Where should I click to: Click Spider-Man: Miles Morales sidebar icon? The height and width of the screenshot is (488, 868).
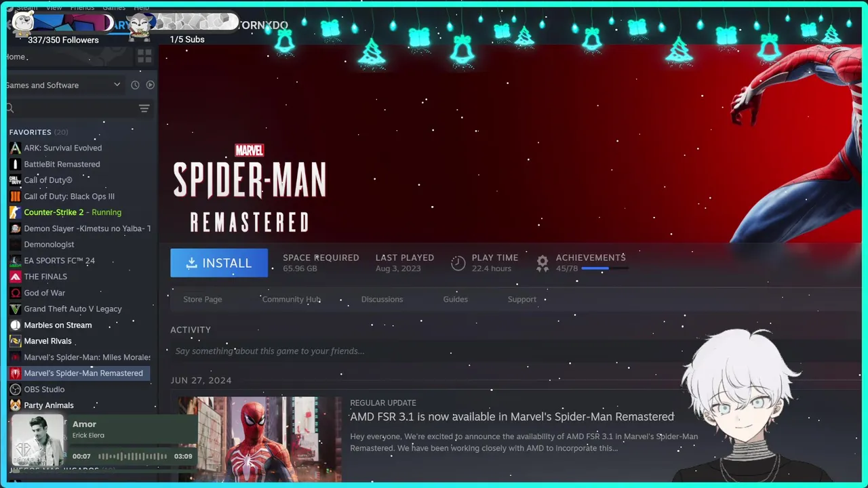point(15,357)
